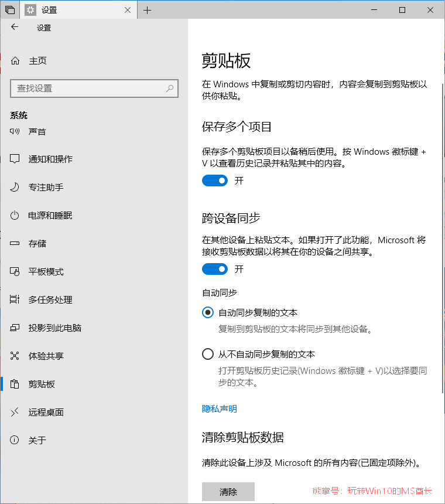Close the 设置 tab
The height and width of the screenshot is (504, 445).
(x=128, y=11)
